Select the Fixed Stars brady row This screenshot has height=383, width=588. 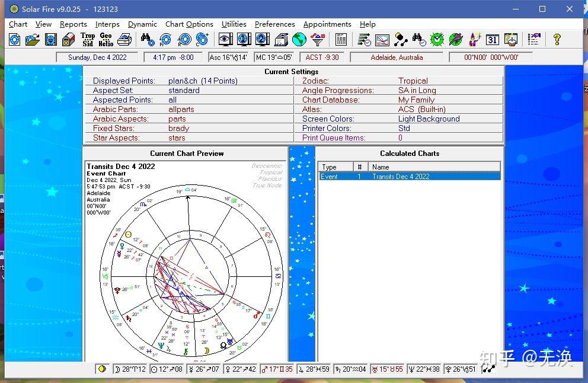click(189, 128)
